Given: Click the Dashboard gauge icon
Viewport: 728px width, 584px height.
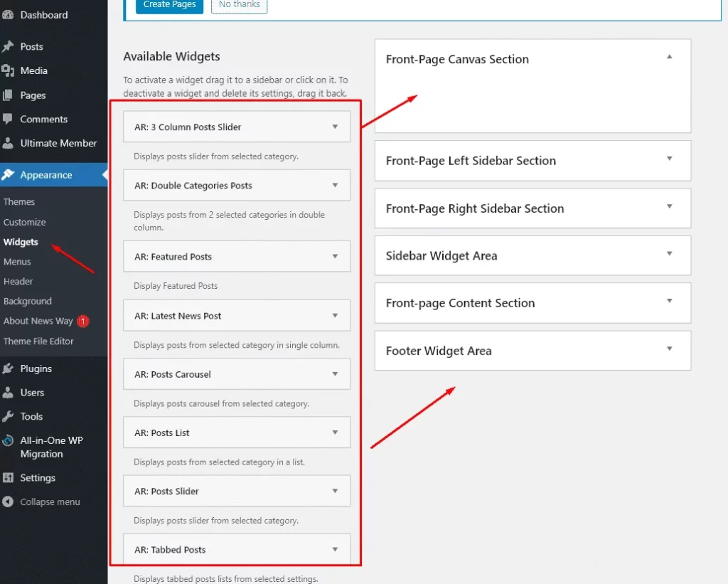Looking at the screenshot, I should (x=8, y=15).
